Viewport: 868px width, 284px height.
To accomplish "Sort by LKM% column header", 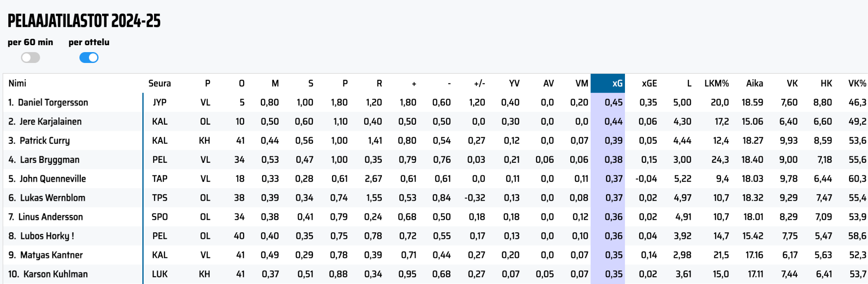I will (x=717, y=83).
